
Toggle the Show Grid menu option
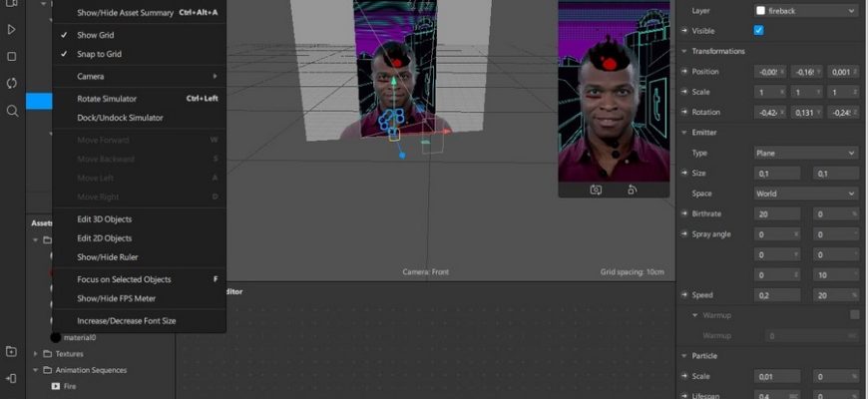tap(96, 35)
